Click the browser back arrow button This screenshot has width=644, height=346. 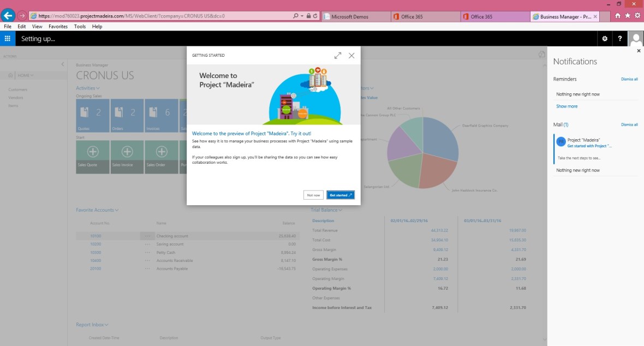8,16
